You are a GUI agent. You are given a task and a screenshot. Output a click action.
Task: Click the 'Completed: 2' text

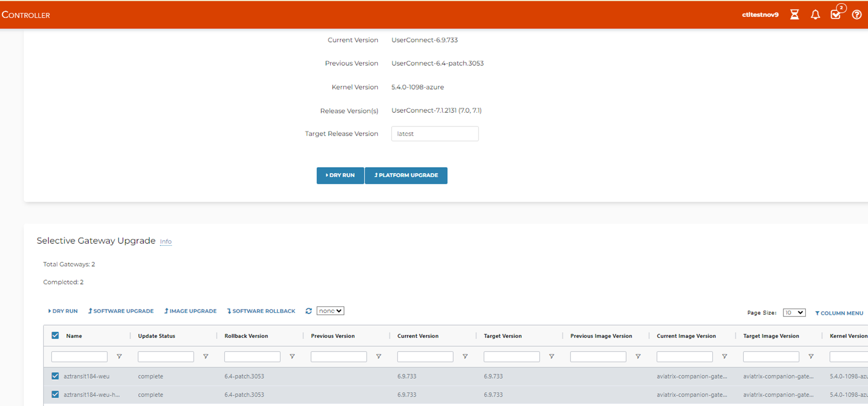[63, 282]
